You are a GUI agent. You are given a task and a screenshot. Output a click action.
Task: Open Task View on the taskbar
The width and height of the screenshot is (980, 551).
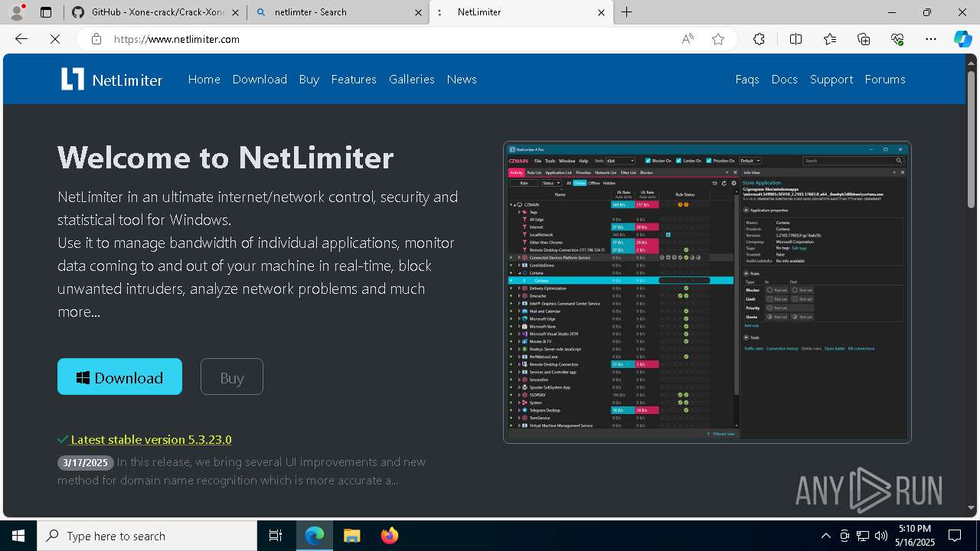click(x=276, y=536)
